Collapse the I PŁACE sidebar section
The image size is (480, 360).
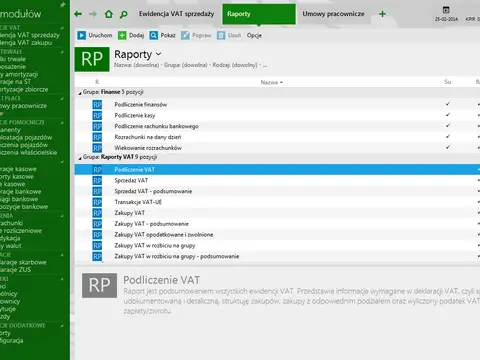(62, 99)
